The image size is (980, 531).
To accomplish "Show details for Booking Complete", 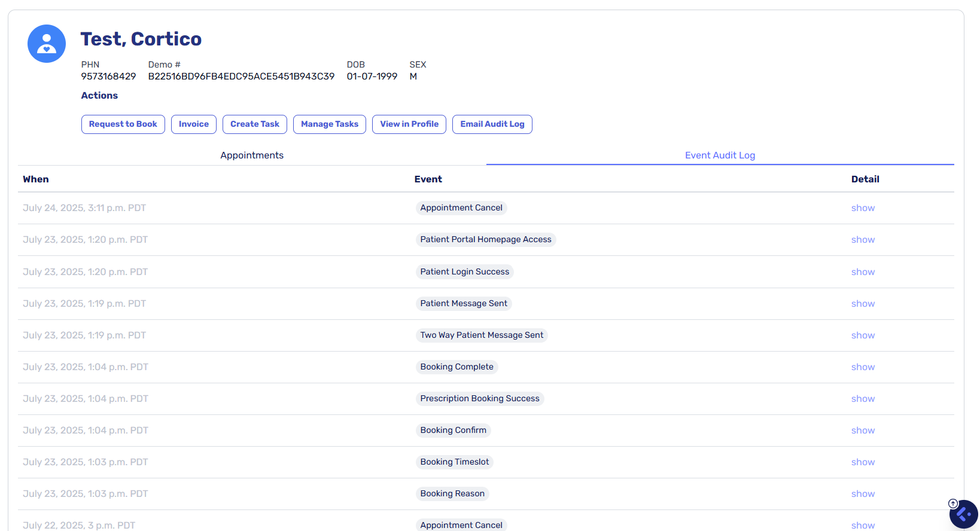I will click(863, 367).
